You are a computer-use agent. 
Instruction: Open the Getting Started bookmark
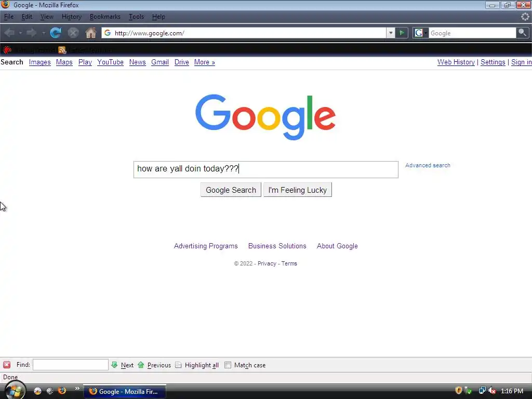click(29, 50)
